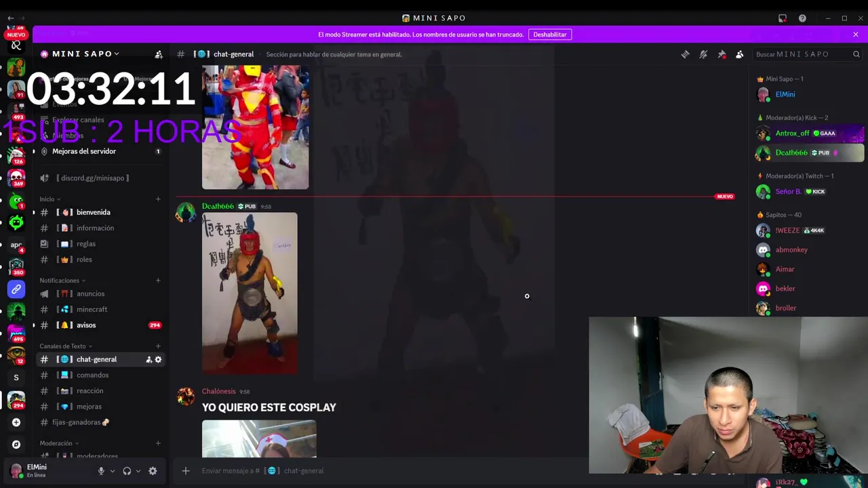Open the bienvenida channel
The height and width of the screenshot is (488, 868).
pyautogui.click(x=93, y=212)
